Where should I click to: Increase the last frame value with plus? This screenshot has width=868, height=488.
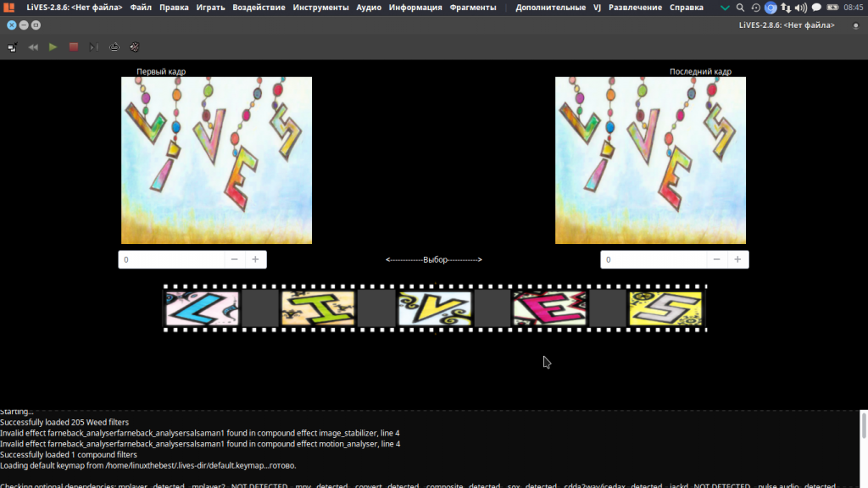click(737, 259)
